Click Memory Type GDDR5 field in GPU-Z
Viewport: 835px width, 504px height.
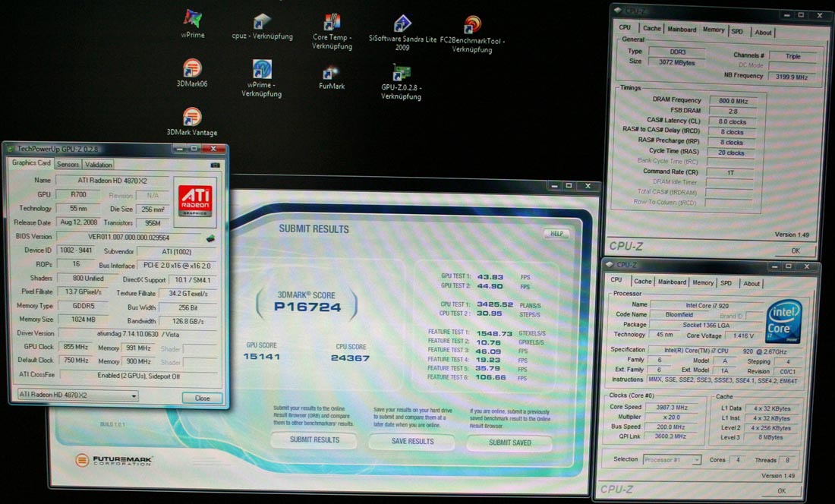(x=83, y=306)
